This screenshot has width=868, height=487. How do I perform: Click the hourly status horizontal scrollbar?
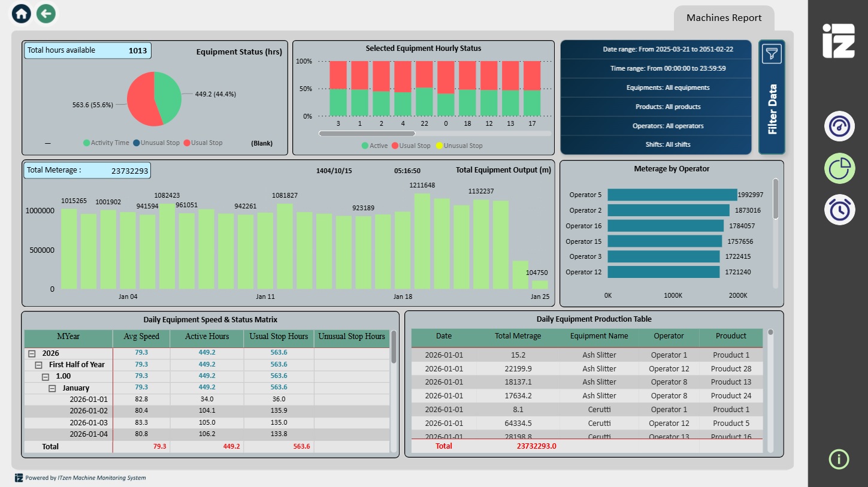367,134
